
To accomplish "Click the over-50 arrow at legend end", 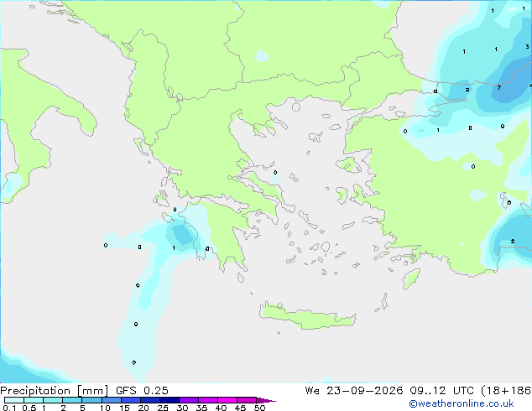I will [266, 400].
